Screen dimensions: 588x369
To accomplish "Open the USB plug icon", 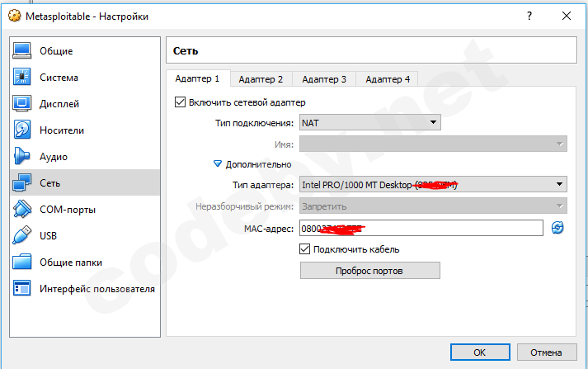I will pos(23,236).
